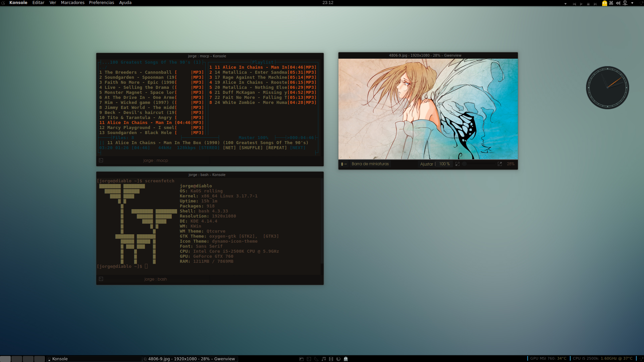The width and height of the screenshot is (644, 362).
Task: Open the Ver menu
Action: [53, 3]
